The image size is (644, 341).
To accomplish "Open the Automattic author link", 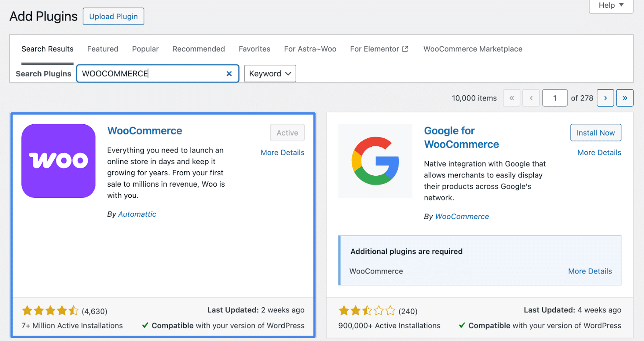I will [137, 214].
